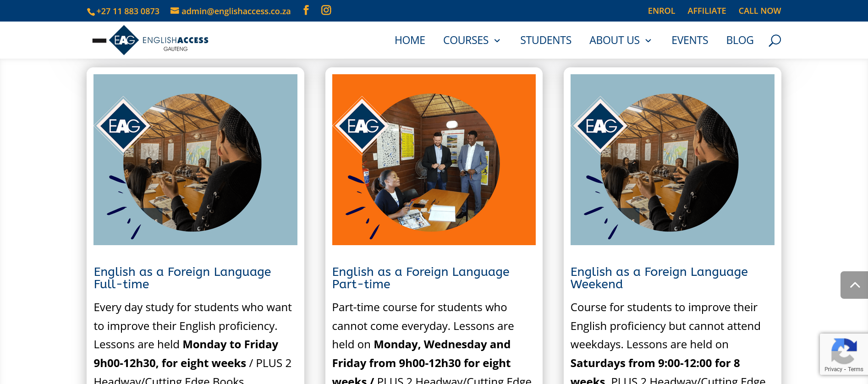Visit the Blog page
The image size is (868, 384).
(x=740, y=40)
